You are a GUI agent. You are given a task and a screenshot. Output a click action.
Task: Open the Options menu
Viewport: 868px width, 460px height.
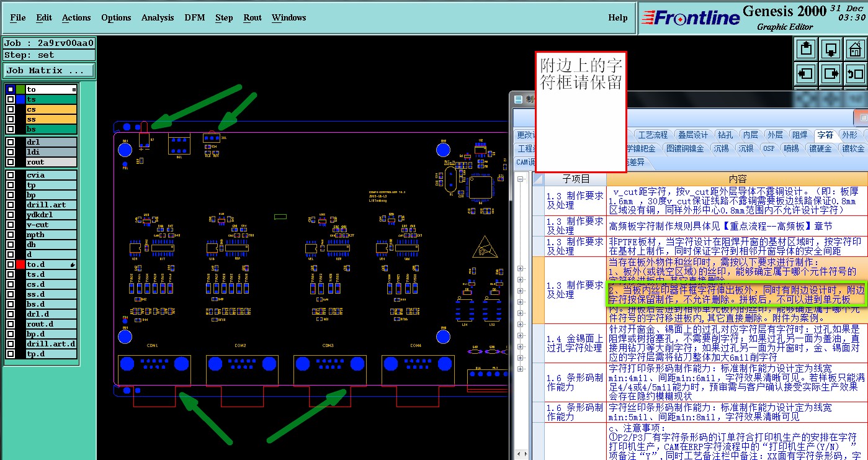point(116,17)
